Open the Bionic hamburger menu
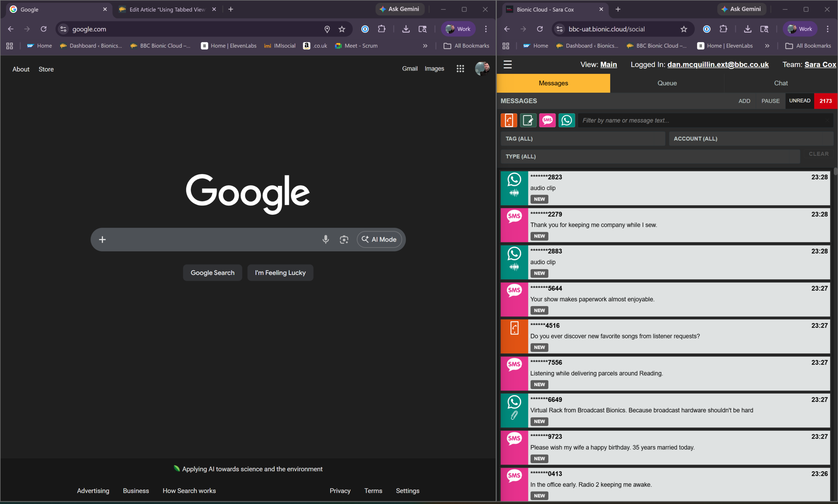 coord(507,64)
